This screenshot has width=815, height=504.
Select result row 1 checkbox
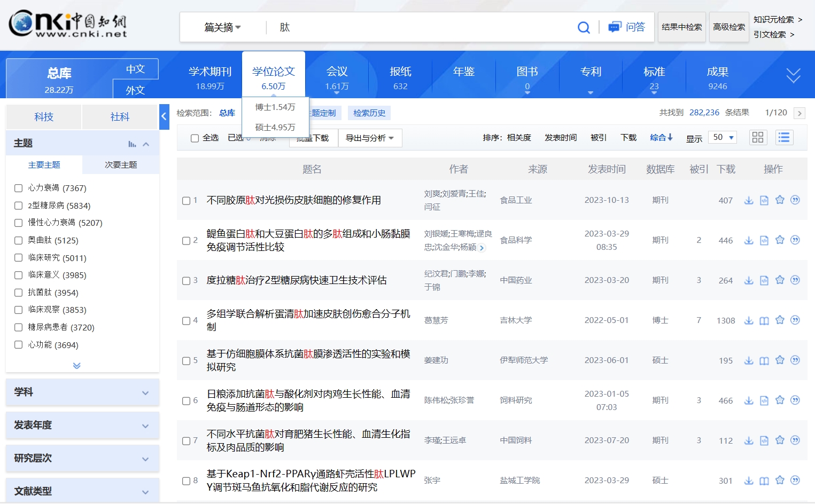pos(187,201)
